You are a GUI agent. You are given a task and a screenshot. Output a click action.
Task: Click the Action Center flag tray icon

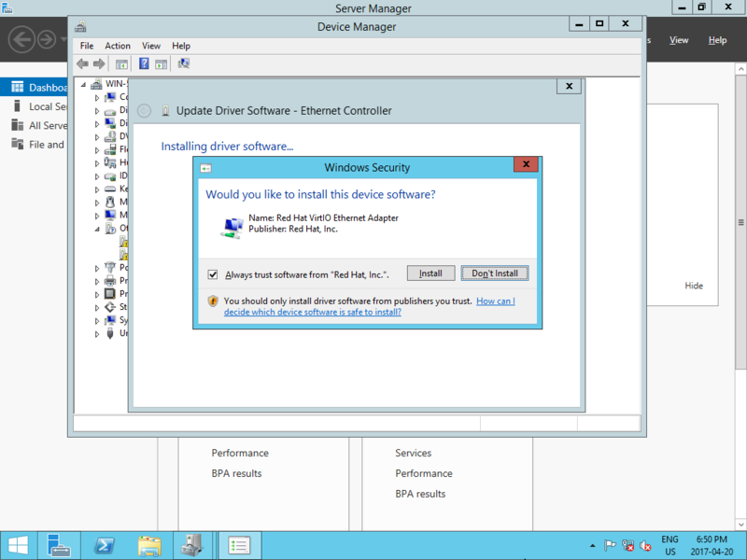pyautogui.click(x=610, y=546)
